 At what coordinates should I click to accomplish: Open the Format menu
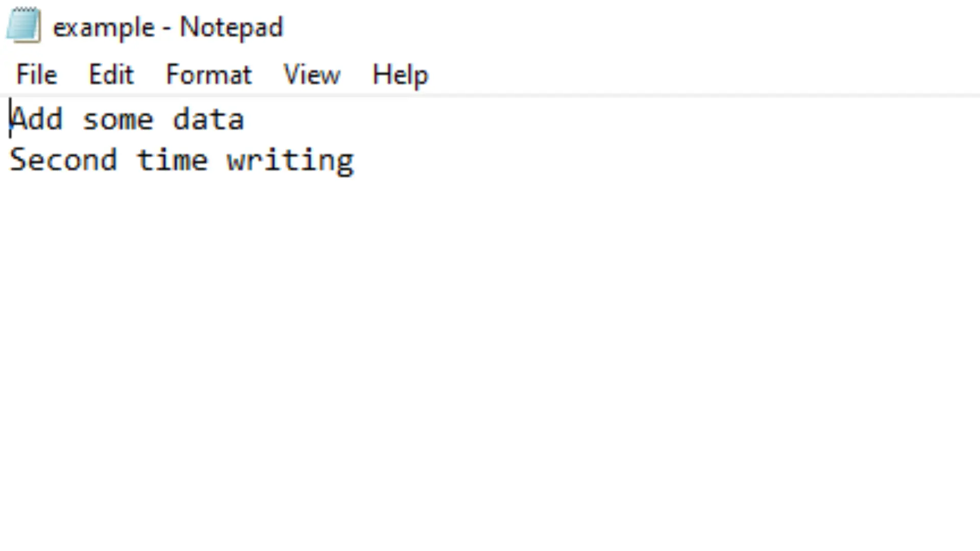click(x=209, y=74)
